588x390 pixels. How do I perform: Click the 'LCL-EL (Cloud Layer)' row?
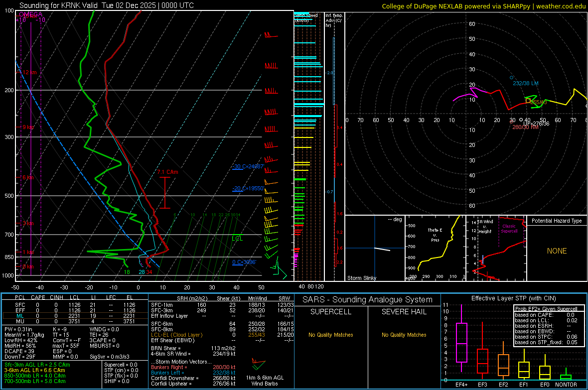click(x=222, y=335)
